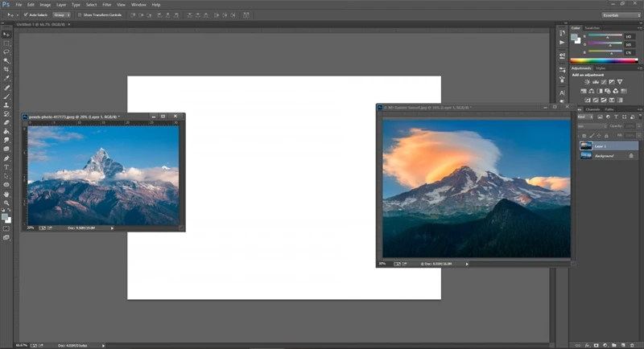The width and height of the screenshot is (644, 349).
Task: Open the Filter menu
Action: [106, 5]
